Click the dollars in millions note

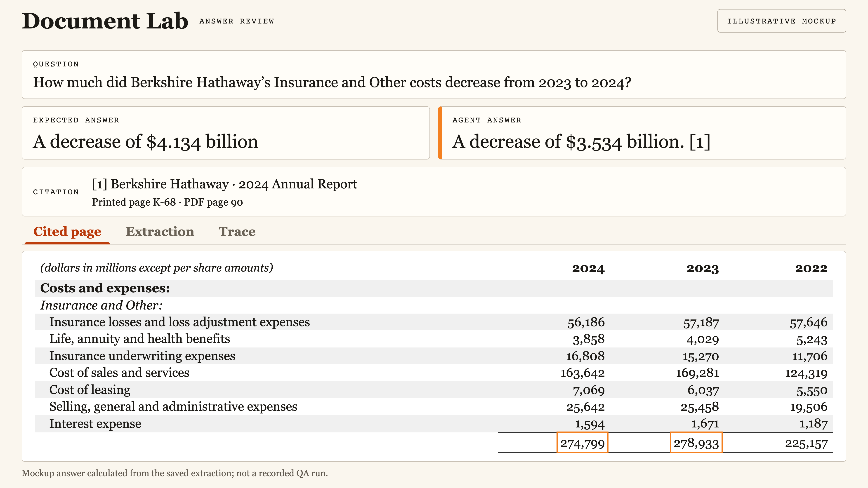157,268
